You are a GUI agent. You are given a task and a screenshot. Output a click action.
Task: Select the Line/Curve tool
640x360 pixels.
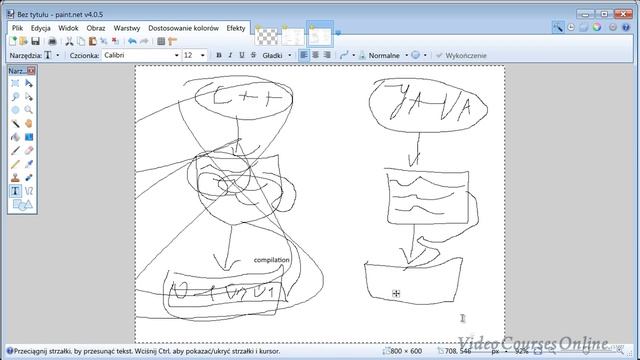[x=29, y=191]
